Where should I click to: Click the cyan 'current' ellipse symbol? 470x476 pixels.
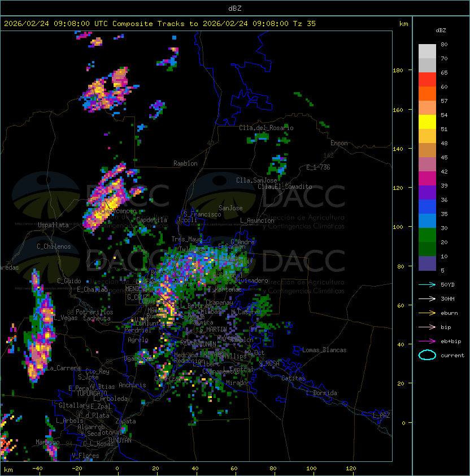427,355
